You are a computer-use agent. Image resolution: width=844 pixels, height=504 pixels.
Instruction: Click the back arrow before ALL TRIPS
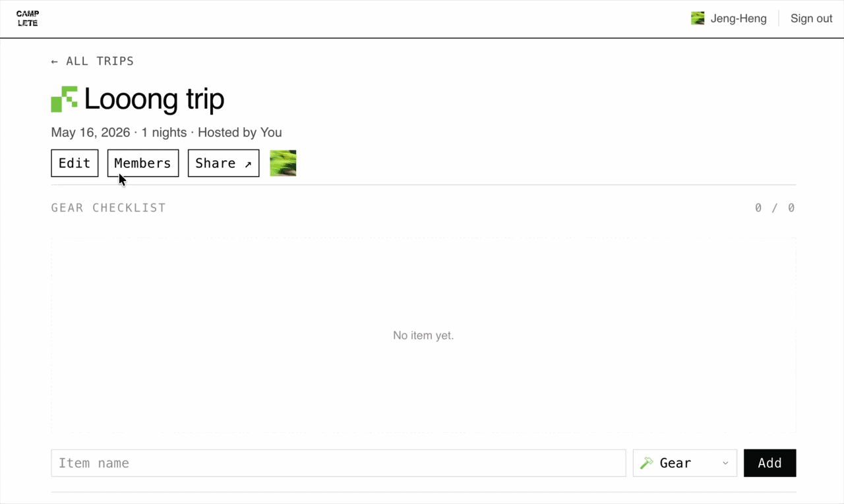click(x=55, y=61)
